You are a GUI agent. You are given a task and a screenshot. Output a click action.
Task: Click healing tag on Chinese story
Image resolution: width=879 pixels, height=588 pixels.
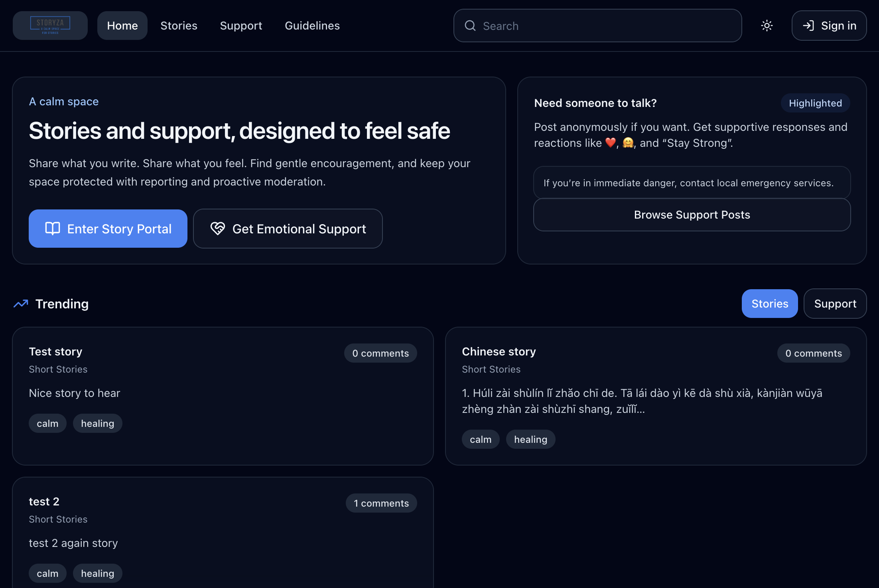[x=531, y=440]
